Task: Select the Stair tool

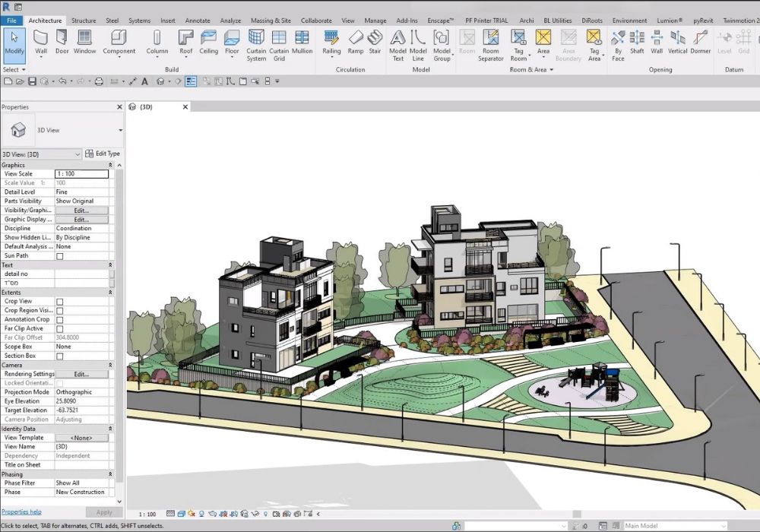Action: coord(375,41)
